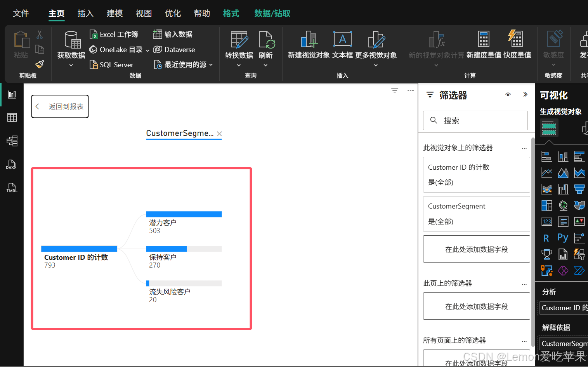Switch to the View ribbon tab

[144, 14]
